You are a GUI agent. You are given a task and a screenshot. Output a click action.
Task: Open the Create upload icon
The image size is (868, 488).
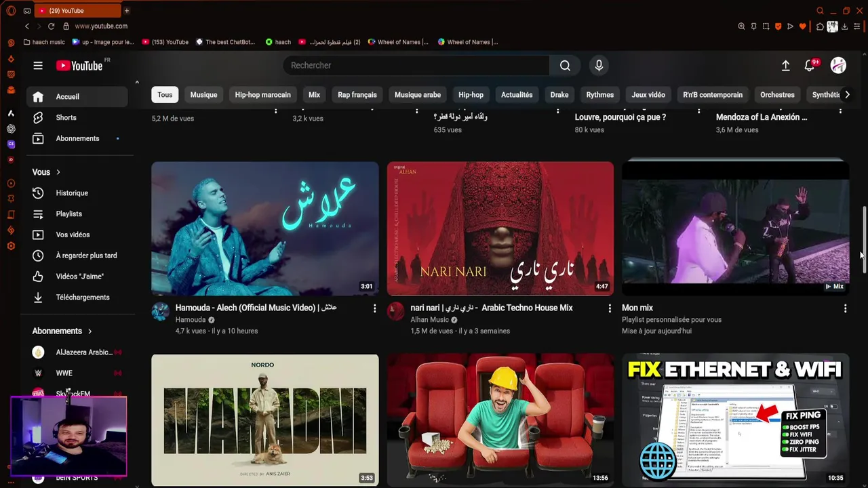pyautogui.click(x=785, y=66)
